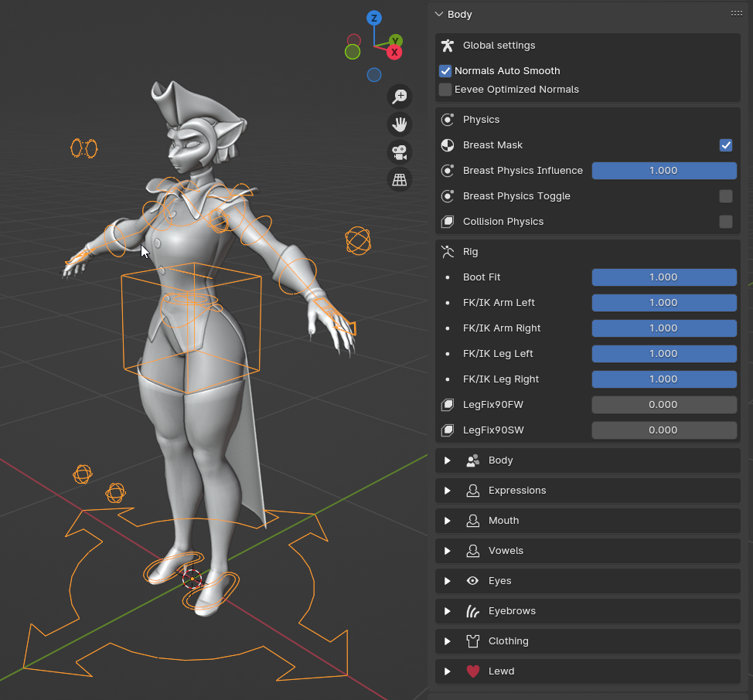
Task: Click the Mouth subpanel person icon
Action: click(x=473, y=521)
